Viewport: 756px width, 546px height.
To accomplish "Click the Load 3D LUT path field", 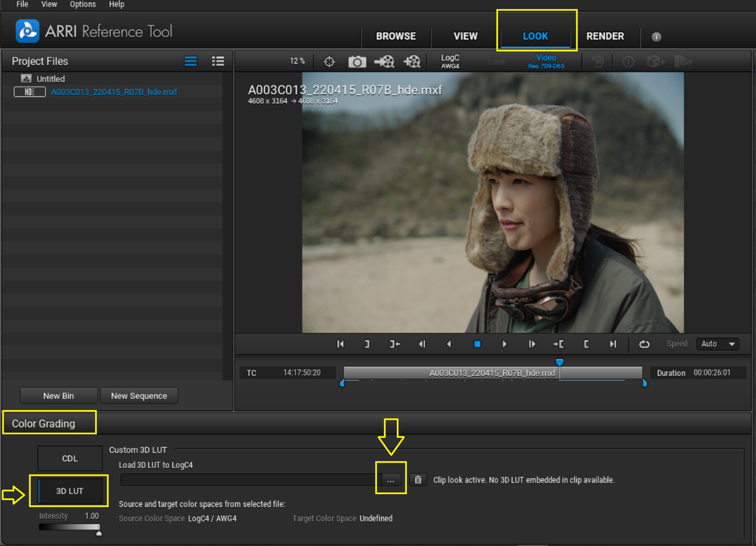I will point(250,480).
